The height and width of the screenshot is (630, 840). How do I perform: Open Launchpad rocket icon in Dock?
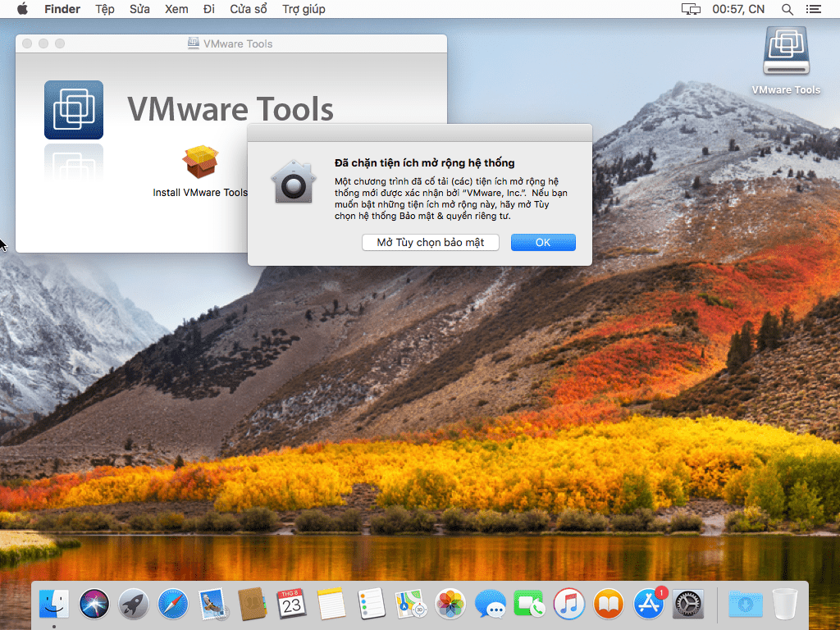coord(134,604)
